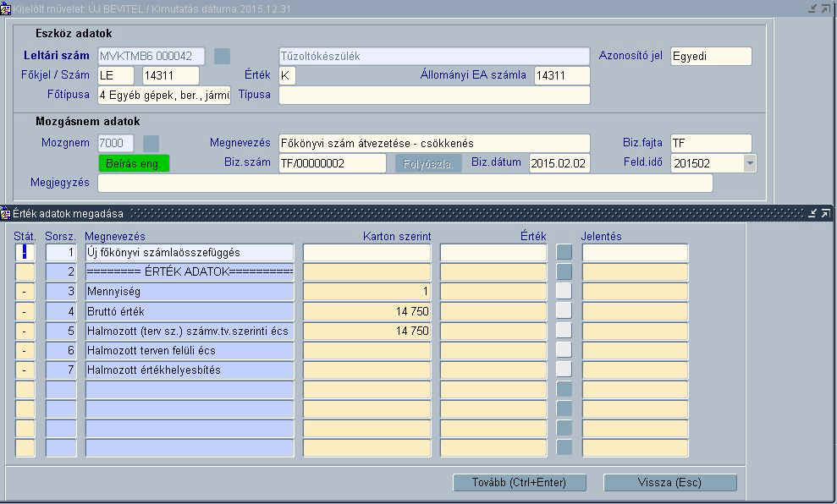The height and width of the screenshot is (504, 837).
Task: Click Sorsz. cell number 5
Action: (x=61, y=331)
